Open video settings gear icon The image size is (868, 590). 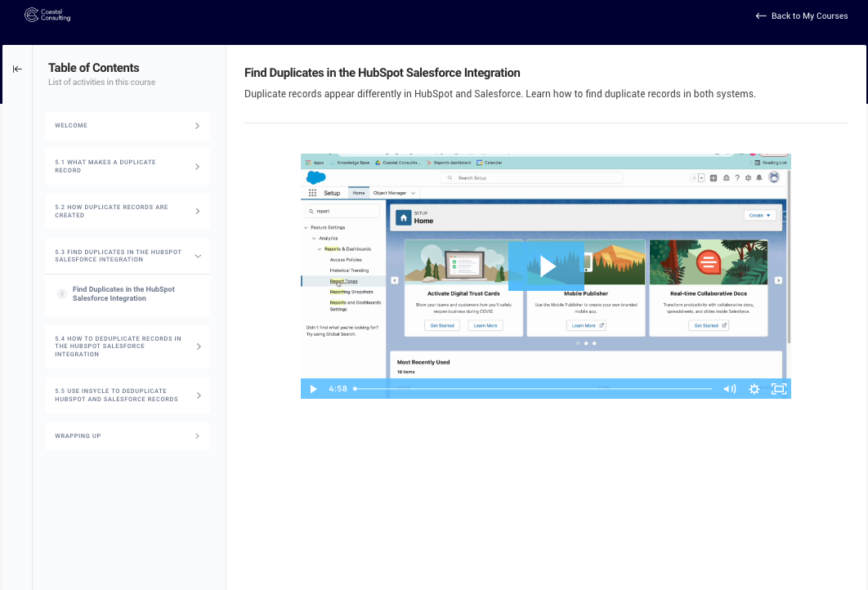754,389
